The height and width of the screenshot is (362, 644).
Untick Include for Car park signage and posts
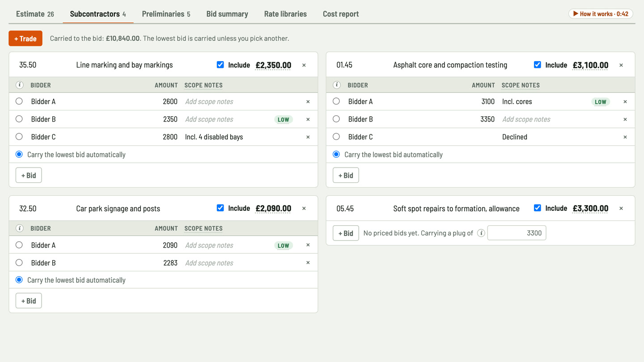pos(220,208)
